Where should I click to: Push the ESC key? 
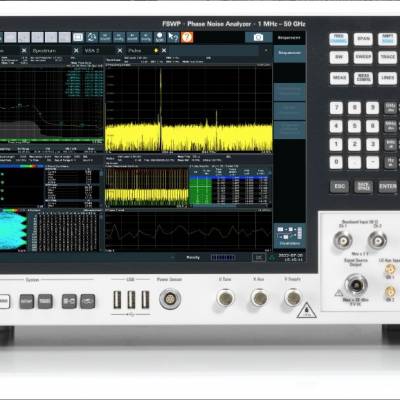pyautogui.click(x=340, y=186)
